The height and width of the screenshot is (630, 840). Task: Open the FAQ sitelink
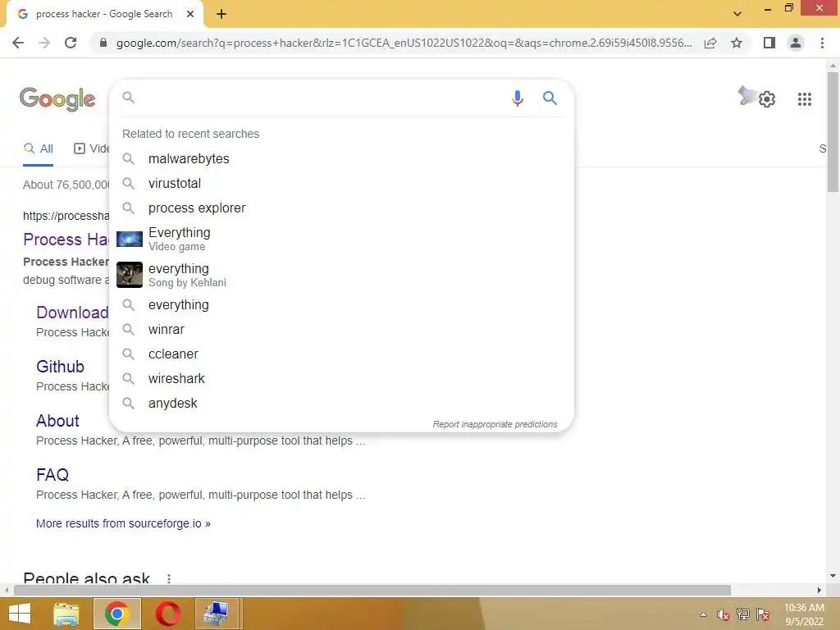point(52,475)
